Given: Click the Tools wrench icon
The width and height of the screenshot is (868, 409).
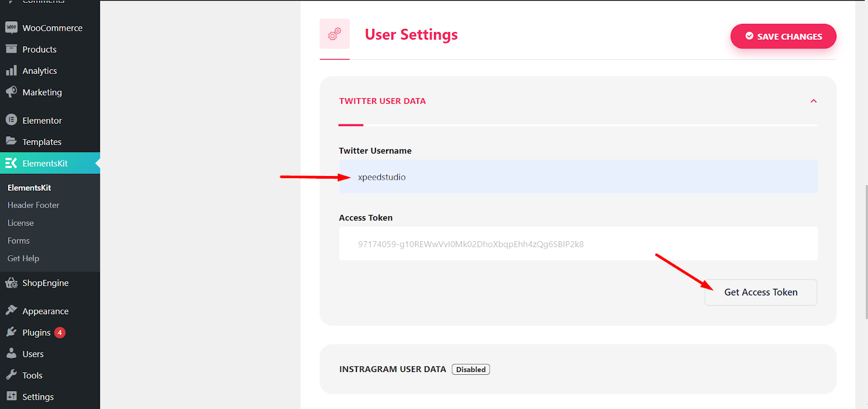Looking at the screenshot, I should coord(11,375).
